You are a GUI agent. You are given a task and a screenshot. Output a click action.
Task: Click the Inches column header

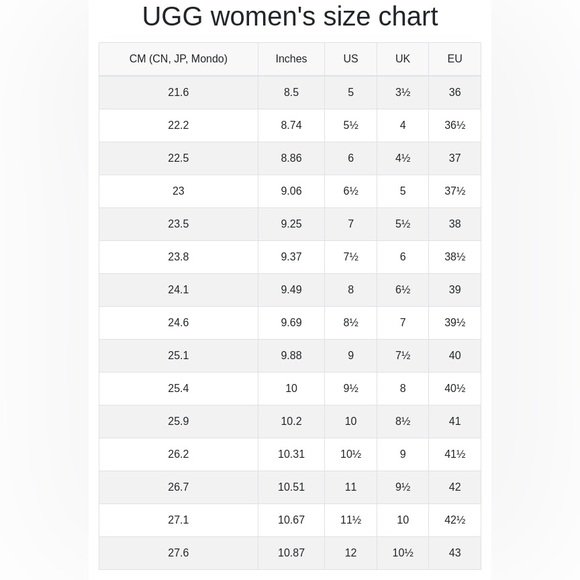click(291, 59)
